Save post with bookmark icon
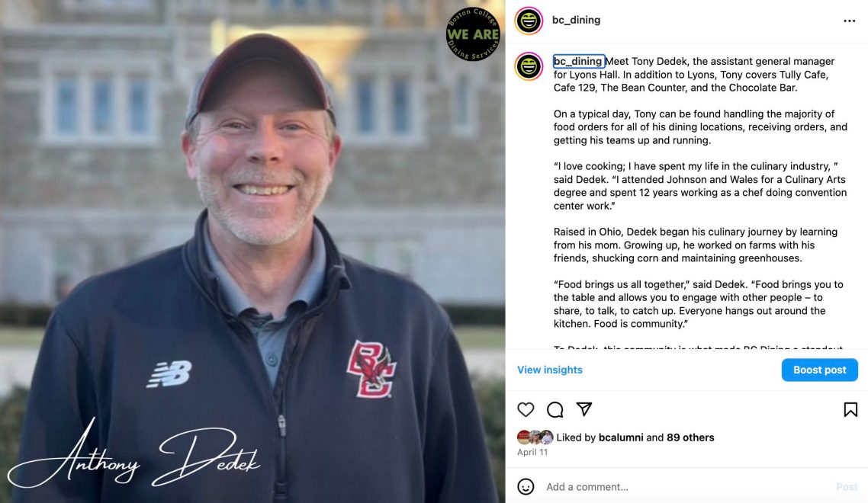Screen dimensions: 868x503 850,409
